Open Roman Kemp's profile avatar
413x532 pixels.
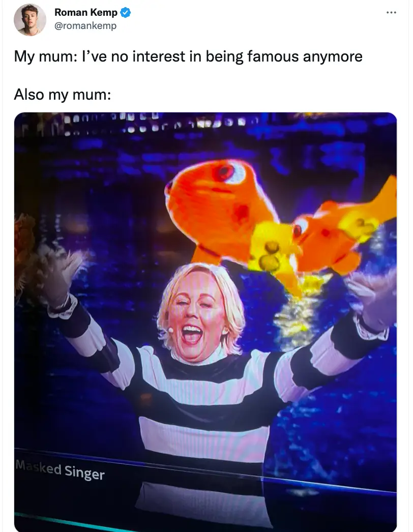tap(30, 20)
